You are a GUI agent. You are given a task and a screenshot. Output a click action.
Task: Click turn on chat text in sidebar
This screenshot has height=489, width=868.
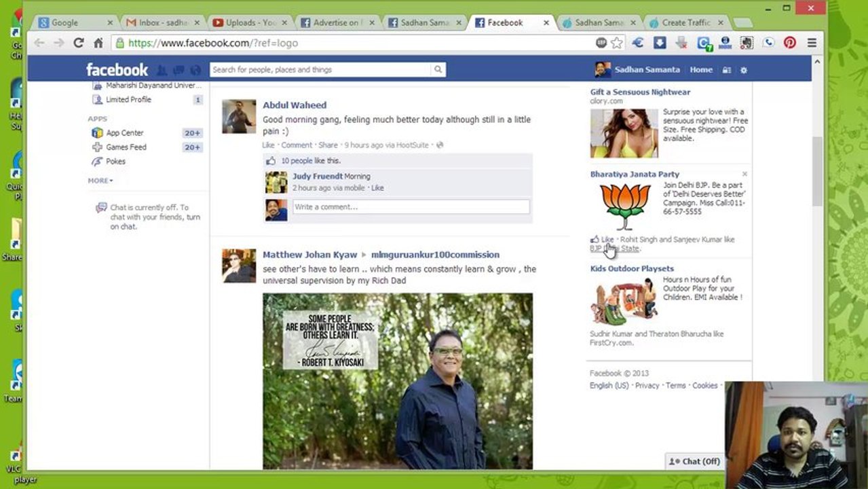[155, 222]
